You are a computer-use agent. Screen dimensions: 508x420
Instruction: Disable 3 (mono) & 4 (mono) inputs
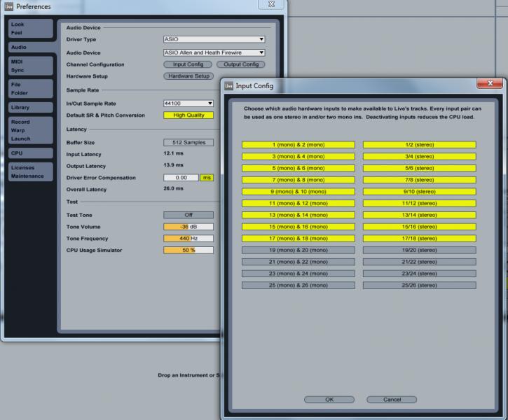pyautogui.click(x=298, y=156)
